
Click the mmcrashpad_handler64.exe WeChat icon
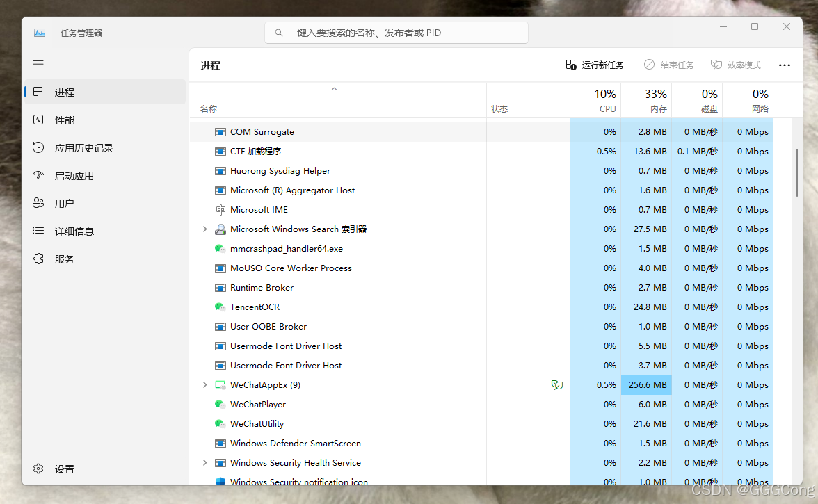point(220,249)
